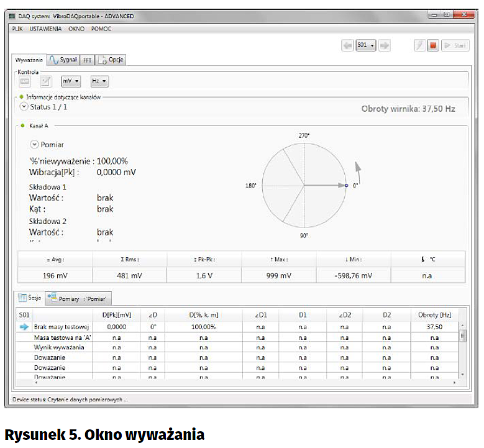The image size is (484, 448).
Task: Open the POMOC menu
Action: tap(101, 29)
